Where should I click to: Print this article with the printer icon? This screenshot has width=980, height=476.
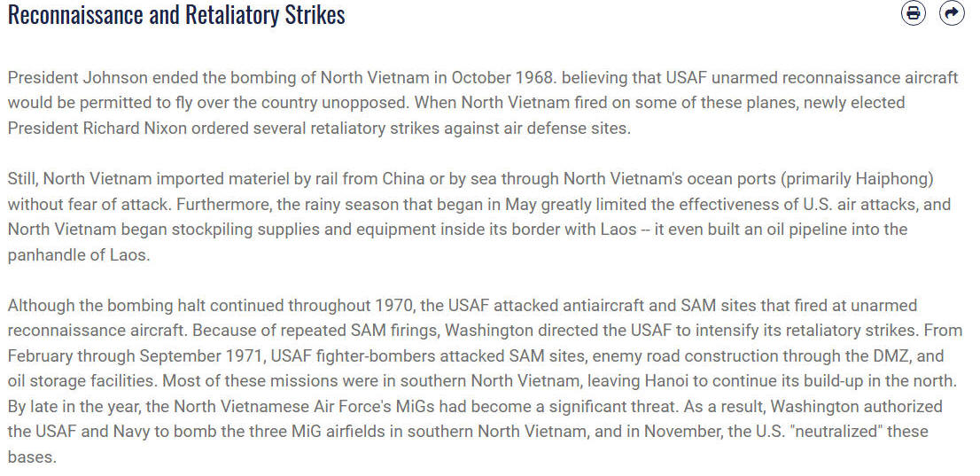[x=914, y=12]
